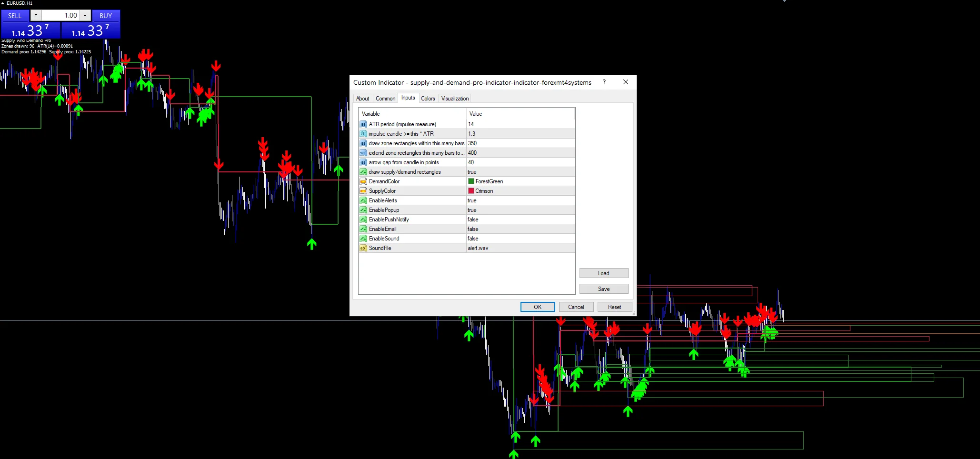Viewport: 980px width, 459px height.
Task: Save input settings to file
Action: click(x=604, y=289)
